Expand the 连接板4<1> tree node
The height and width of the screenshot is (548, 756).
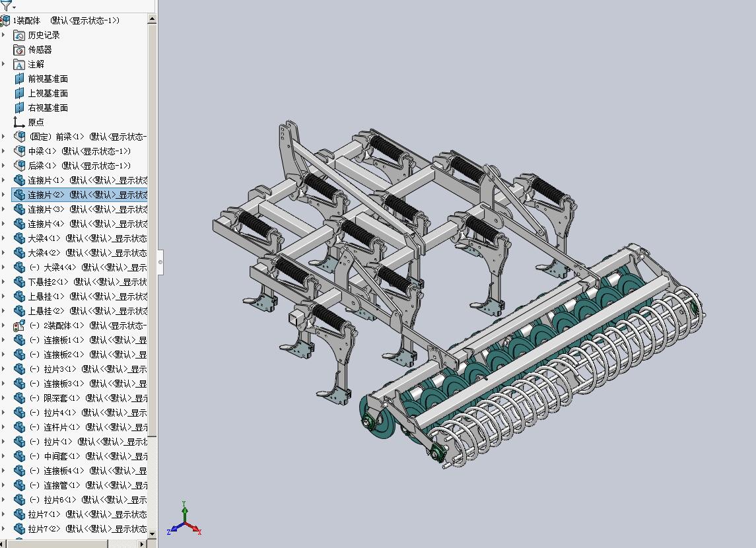[x=4, y=470]
